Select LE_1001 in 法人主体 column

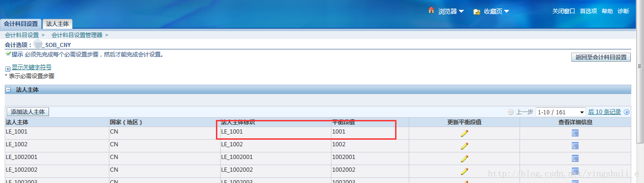pyautogui.click(x=17, y=132)
